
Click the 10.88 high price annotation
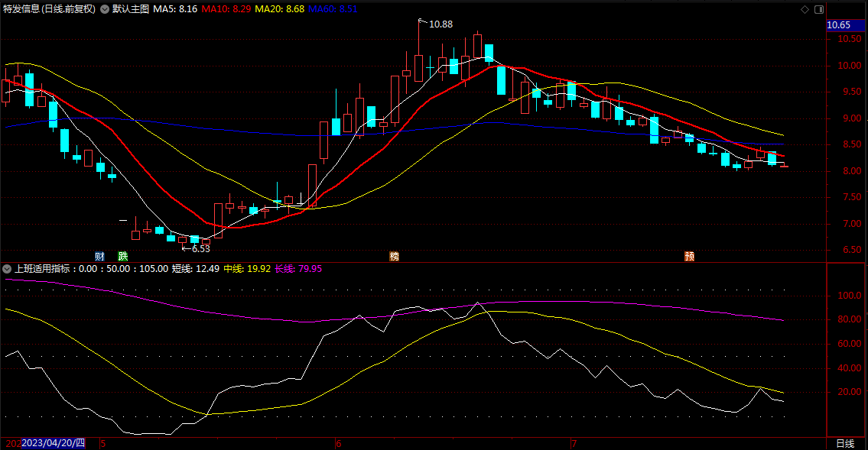(441, 24)
